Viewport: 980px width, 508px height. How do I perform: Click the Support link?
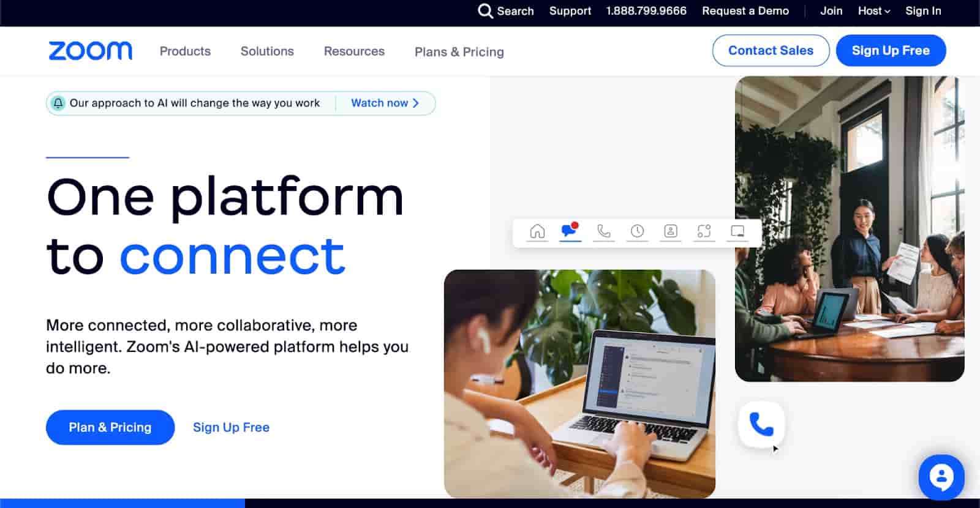(x=570, y=11)
